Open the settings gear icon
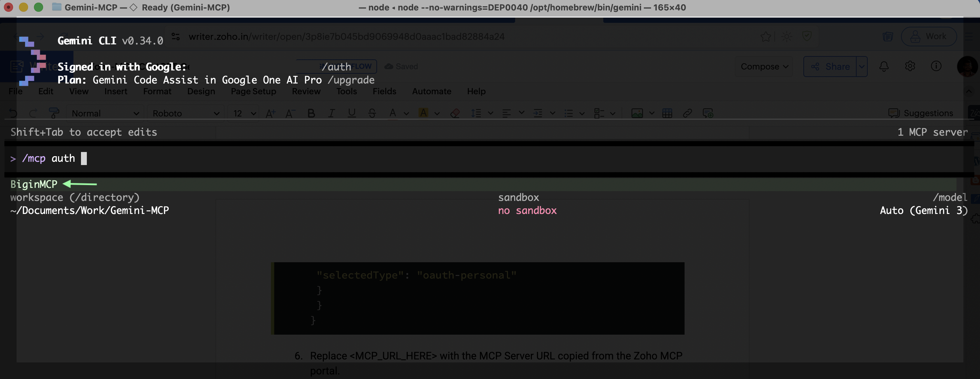This screenshot has height=379, width=980. click(x=909, y=67)
